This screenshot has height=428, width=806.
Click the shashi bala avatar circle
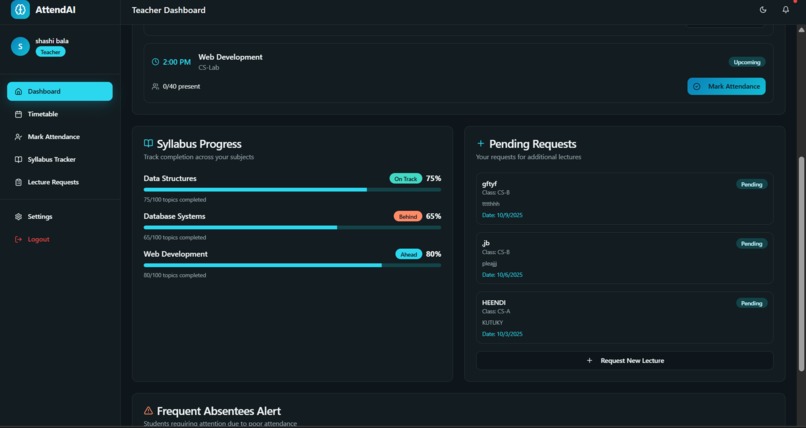20,46
